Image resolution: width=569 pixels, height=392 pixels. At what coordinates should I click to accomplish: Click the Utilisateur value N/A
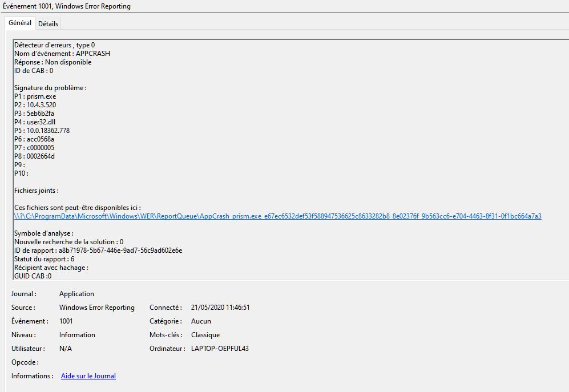(66, 349)
